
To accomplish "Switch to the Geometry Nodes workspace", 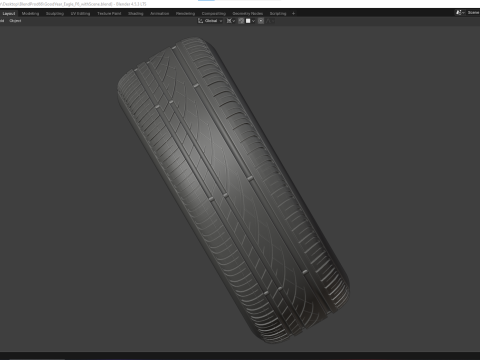I will coord(248,14).
